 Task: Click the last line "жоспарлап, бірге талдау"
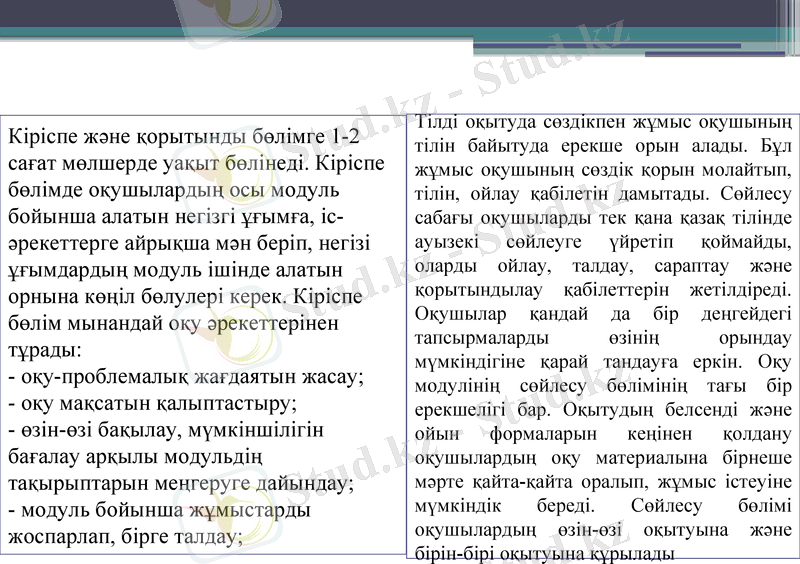(122, 536)
